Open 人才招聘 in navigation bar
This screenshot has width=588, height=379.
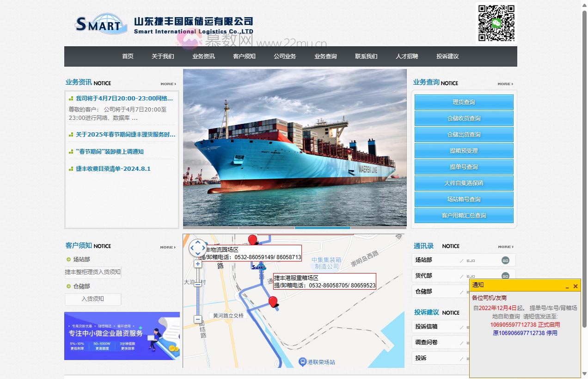[x=407, y=56]
